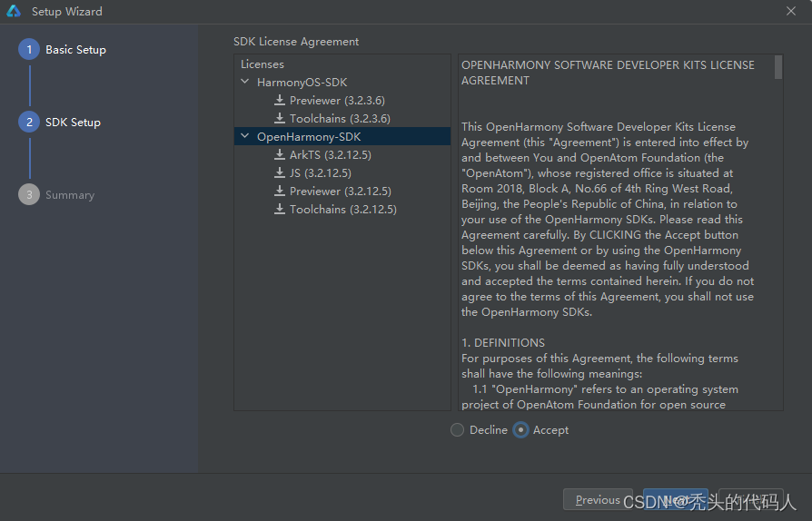Select the Accept radio button

point(520,430)
